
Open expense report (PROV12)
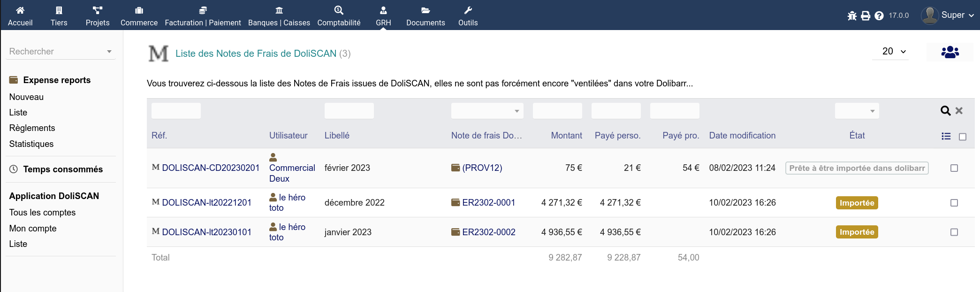[x=482, y=168]
